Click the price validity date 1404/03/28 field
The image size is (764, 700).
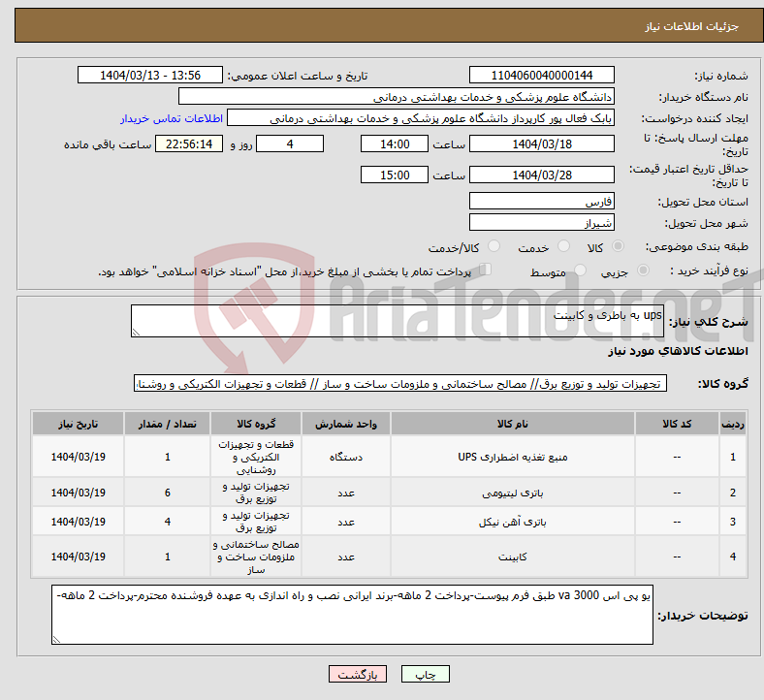click(x=541, y=175)
